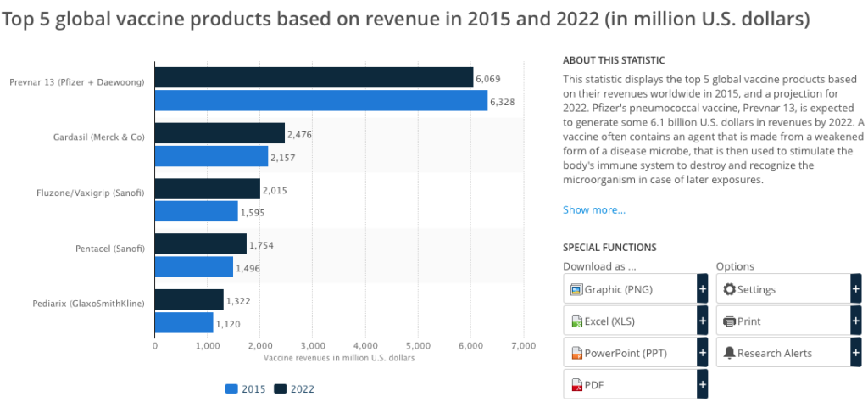
Task: Click the value label 2,015
Action: tap(275, 191)
